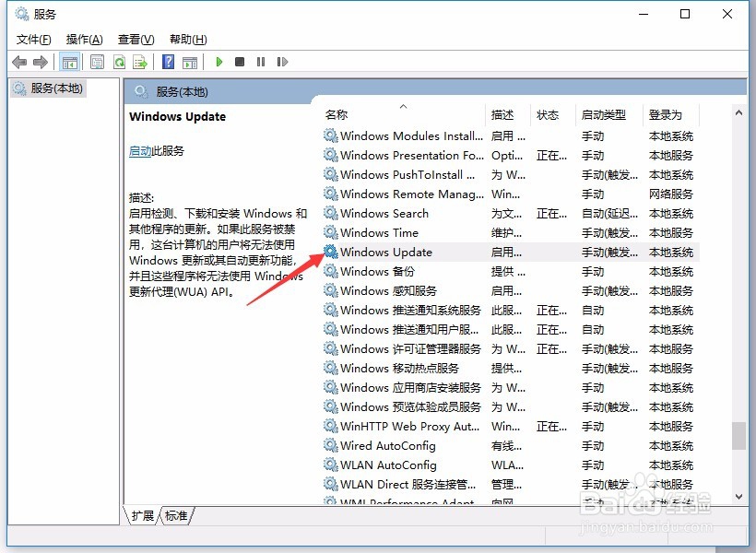Open the blue Help question-mark icon

pos(169,62)
